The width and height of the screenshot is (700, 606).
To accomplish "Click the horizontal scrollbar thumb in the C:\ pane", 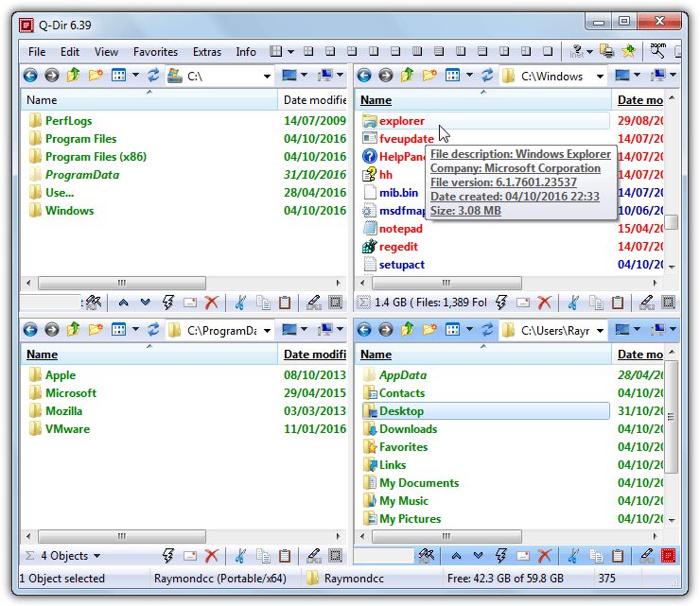I will tap(122, 283).
